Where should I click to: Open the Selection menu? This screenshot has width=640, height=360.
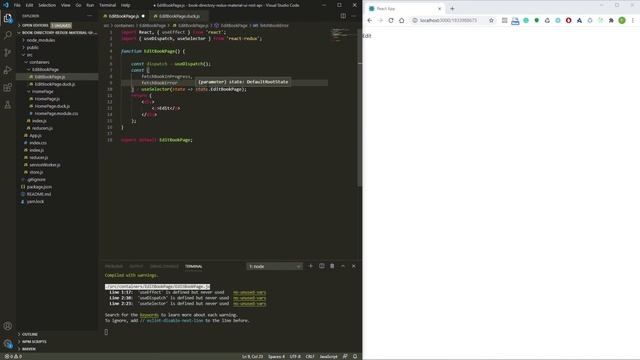(47, 5)
